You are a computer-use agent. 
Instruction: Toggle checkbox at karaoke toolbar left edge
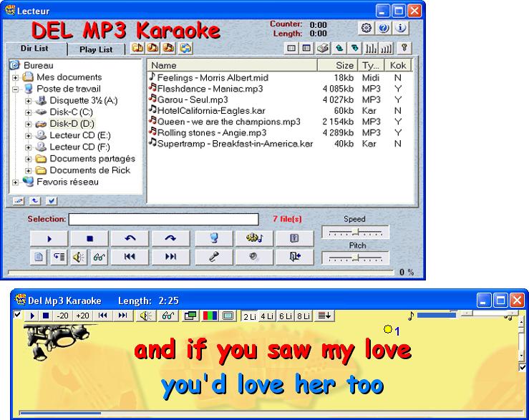tap(17, 315)
